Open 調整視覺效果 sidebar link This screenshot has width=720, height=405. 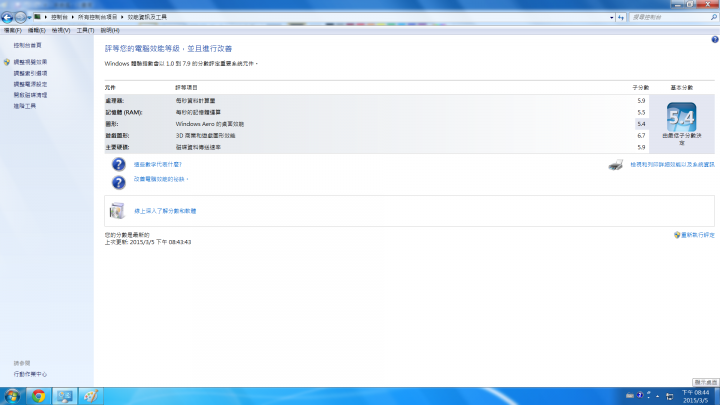pos(30,62)
